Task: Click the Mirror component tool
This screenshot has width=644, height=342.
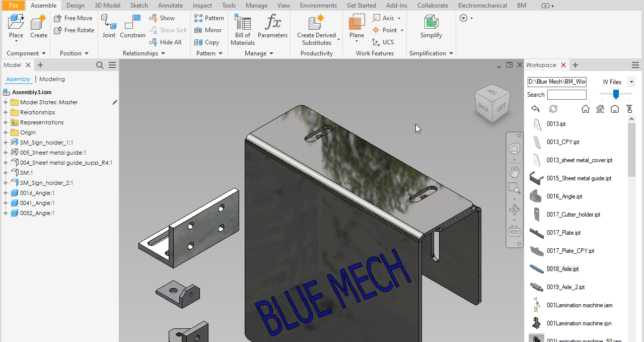Action: point(208,30)
